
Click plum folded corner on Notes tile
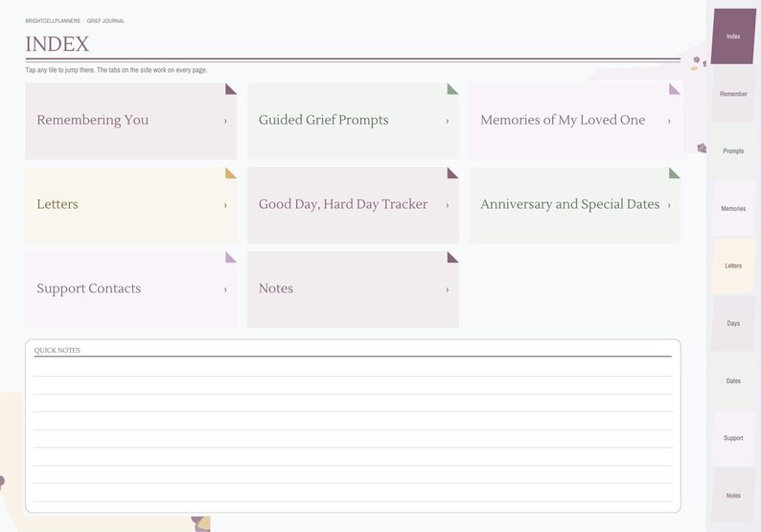pyautogui.click(x=452, y=257)
